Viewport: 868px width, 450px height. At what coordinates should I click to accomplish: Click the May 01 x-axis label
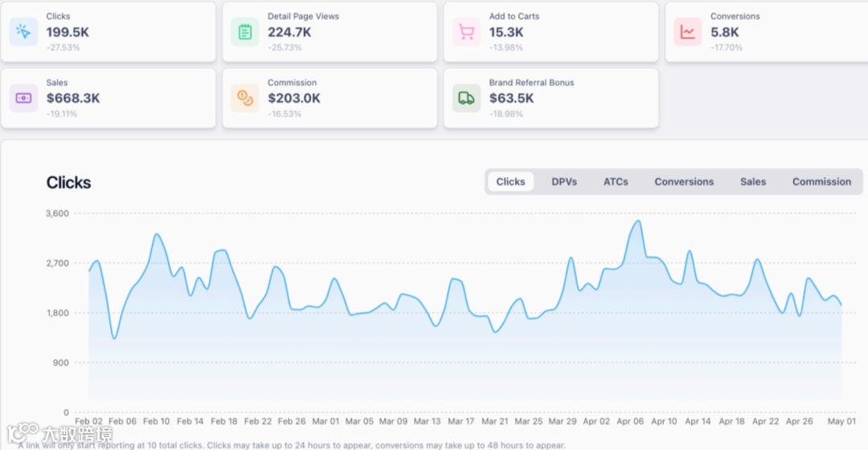(x=841, y=421)
